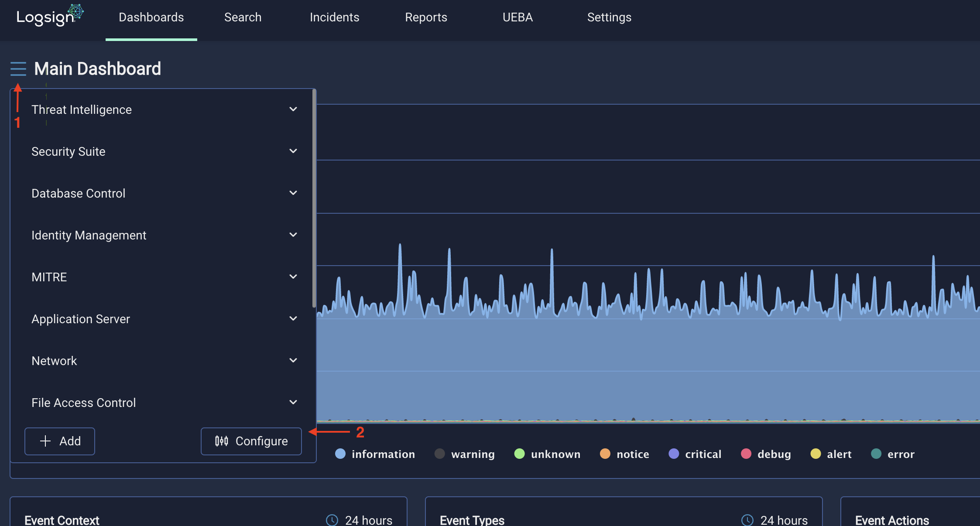Select the Application Server label
980x526 pixels.
81,319
